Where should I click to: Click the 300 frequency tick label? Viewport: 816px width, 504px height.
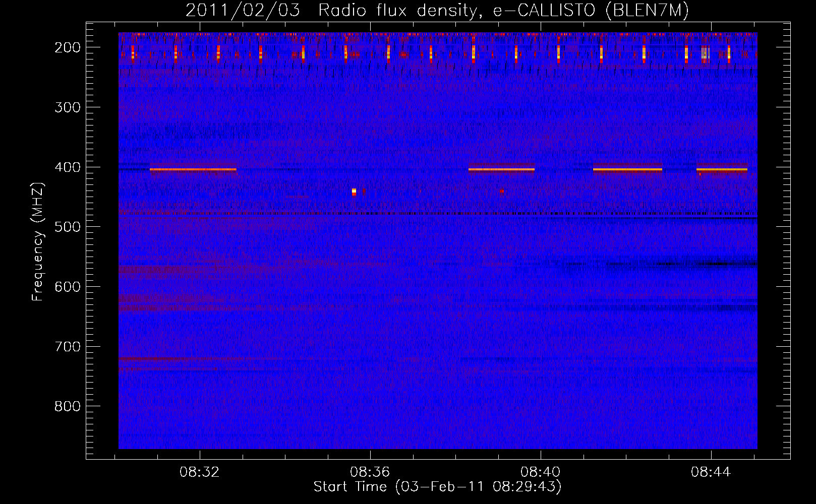[x=68, y=107]
